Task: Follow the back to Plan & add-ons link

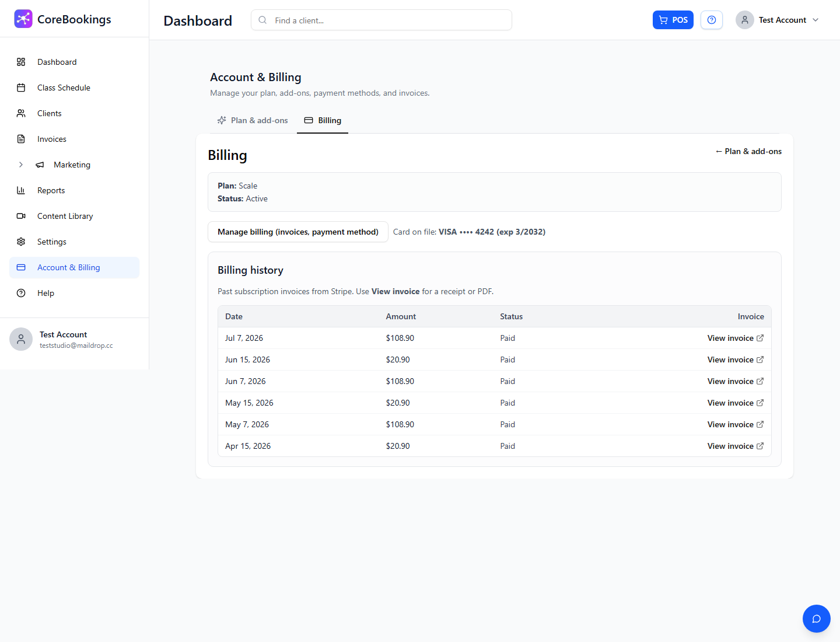Action: pos(748,151)
